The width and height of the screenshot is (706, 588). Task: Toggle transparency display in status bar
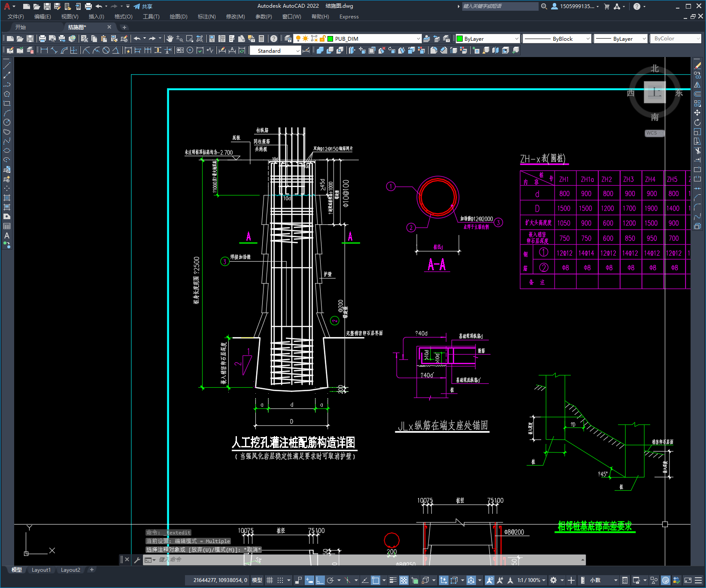coord(404,580)
